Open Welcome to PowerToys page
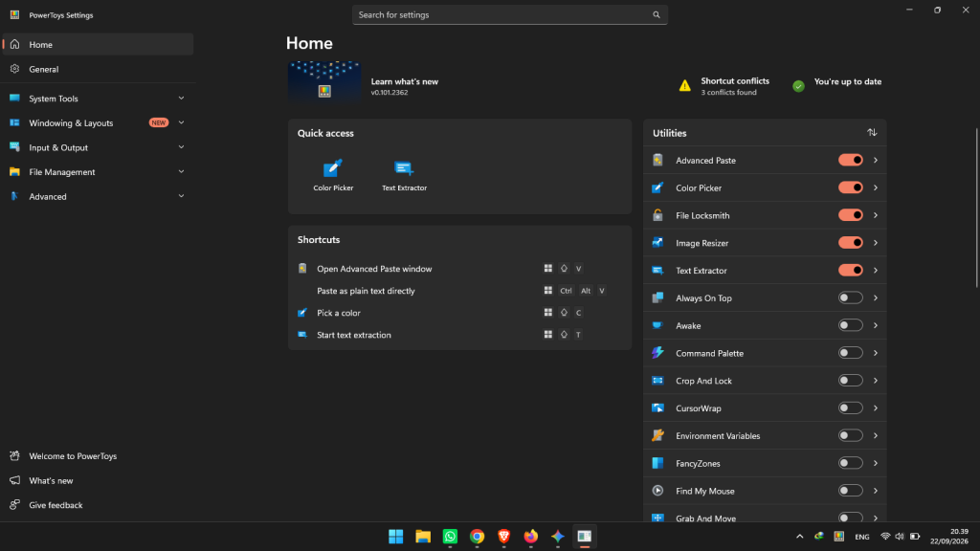This screenshot has height=551, width=980. click(x=98, y=456)
